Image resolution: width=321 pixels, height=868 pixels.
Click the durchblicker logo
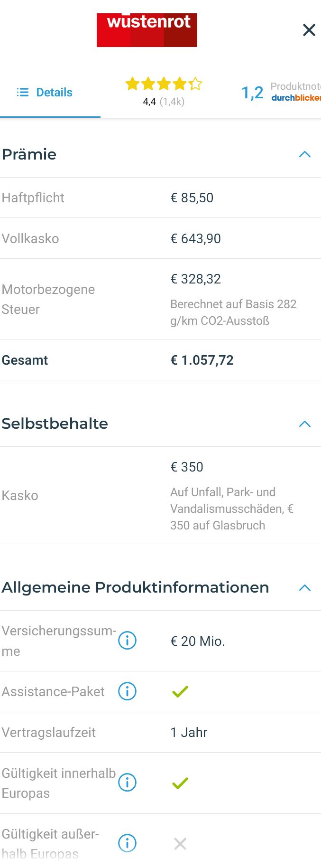296,98
